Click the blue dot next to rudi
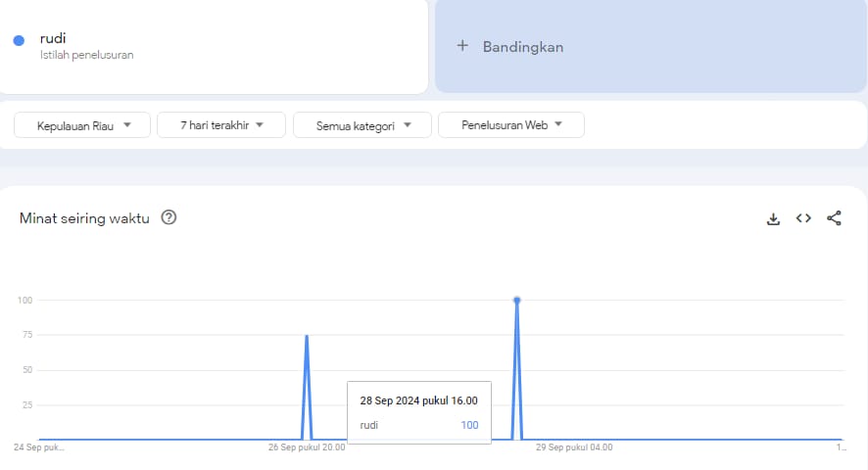The width and height of the screenshot is (868, 470). [19, 40]
